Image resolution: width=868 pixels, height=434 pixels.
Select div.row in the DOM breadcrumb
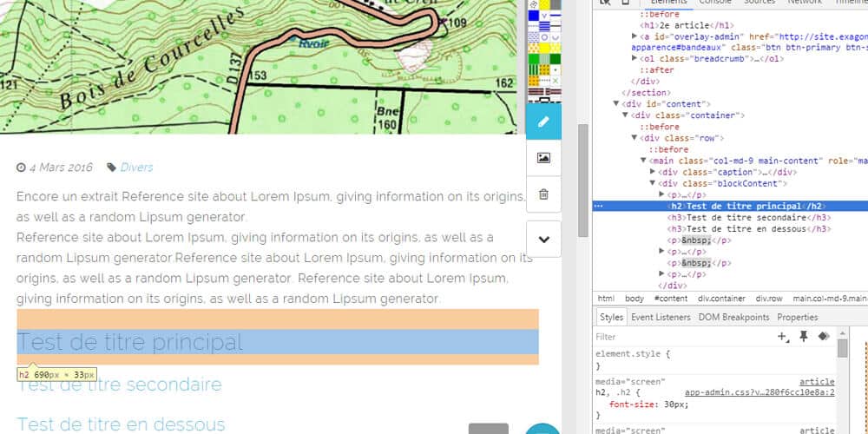(x=769, y=299)
